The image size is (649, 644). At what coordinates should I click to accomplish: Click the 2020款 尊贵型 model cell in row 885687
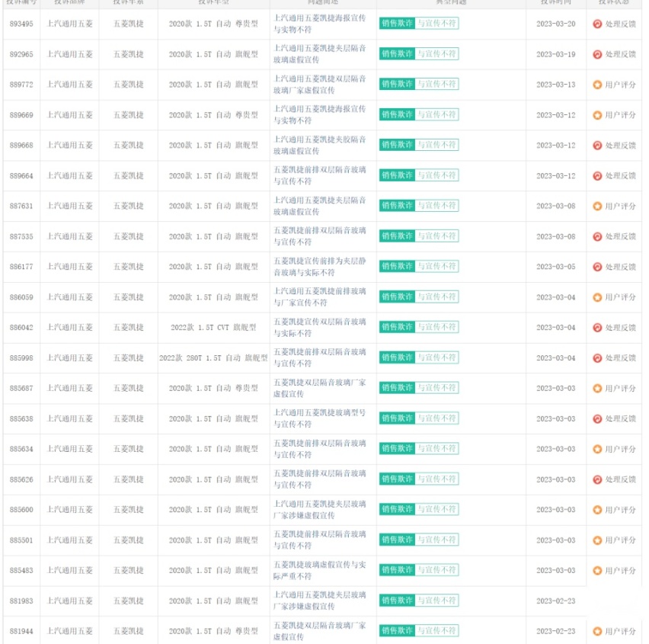[213, 388]
